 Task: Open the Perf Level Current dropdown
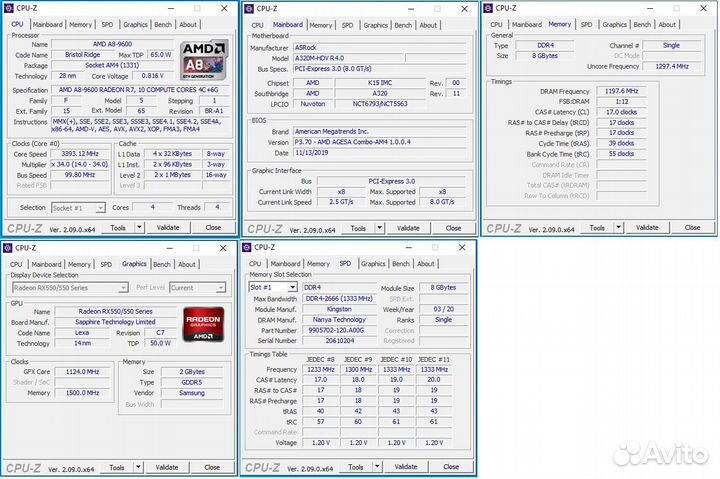197,287
